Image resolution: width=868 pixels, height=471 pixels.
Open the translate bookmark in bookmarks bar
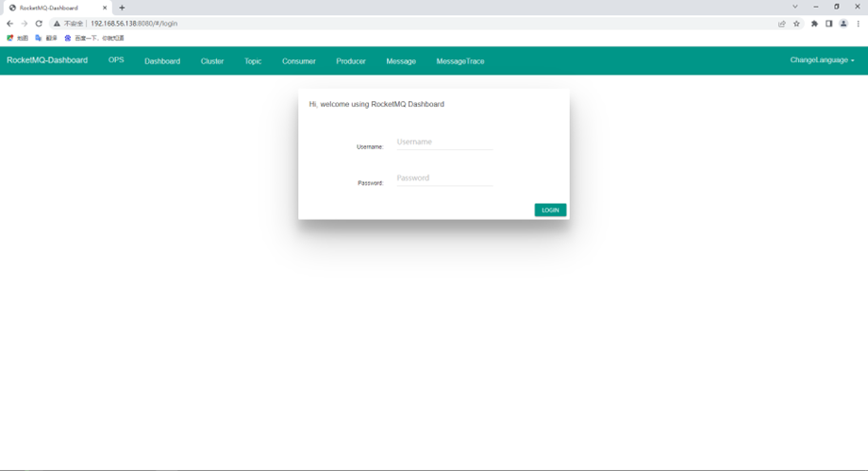click(46, 38)
